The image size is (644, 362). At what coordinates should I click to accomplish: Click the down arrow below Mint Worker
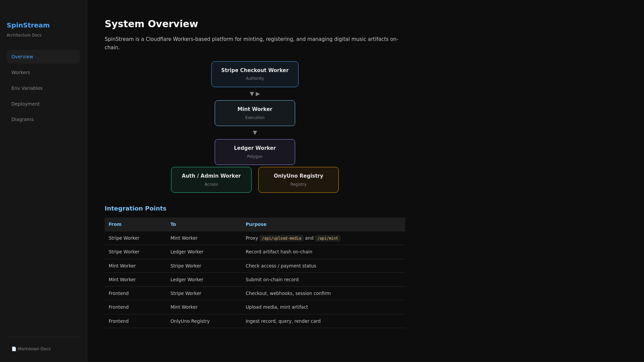click(x=255, y=133)
